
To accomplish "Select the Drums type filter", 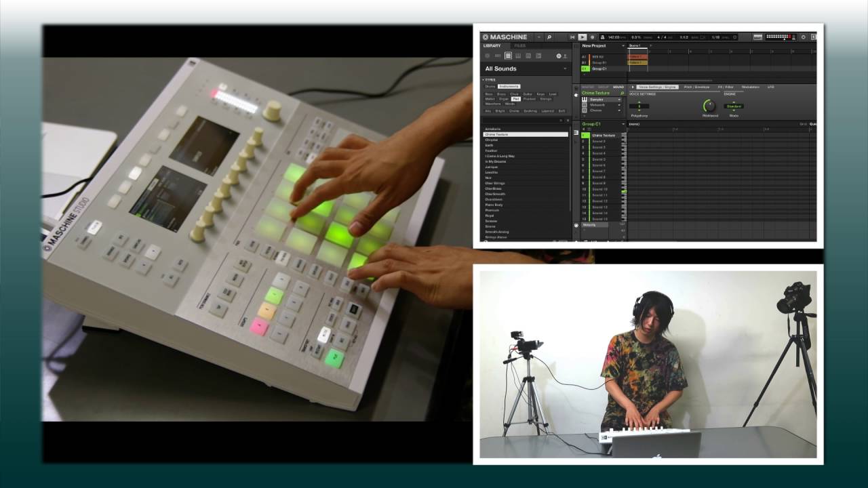I will (490, 86).
